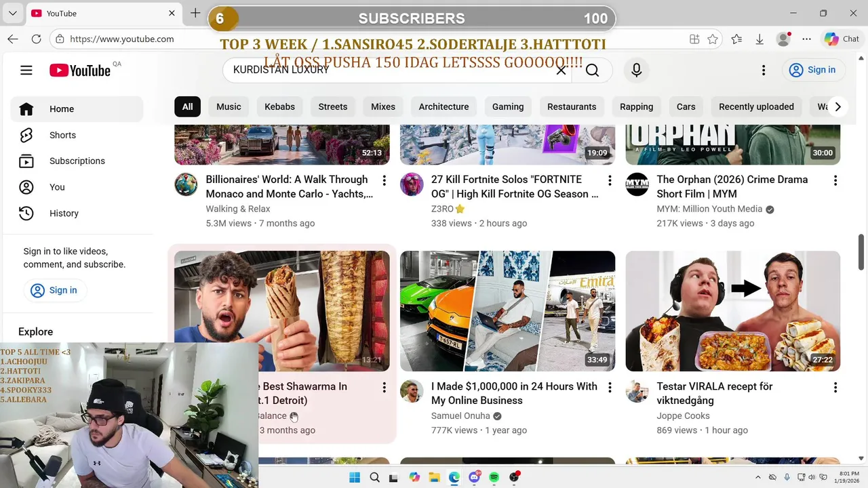Select the Recently uploaded filter chip
868x488 pixels.
(x=756, y=106)
